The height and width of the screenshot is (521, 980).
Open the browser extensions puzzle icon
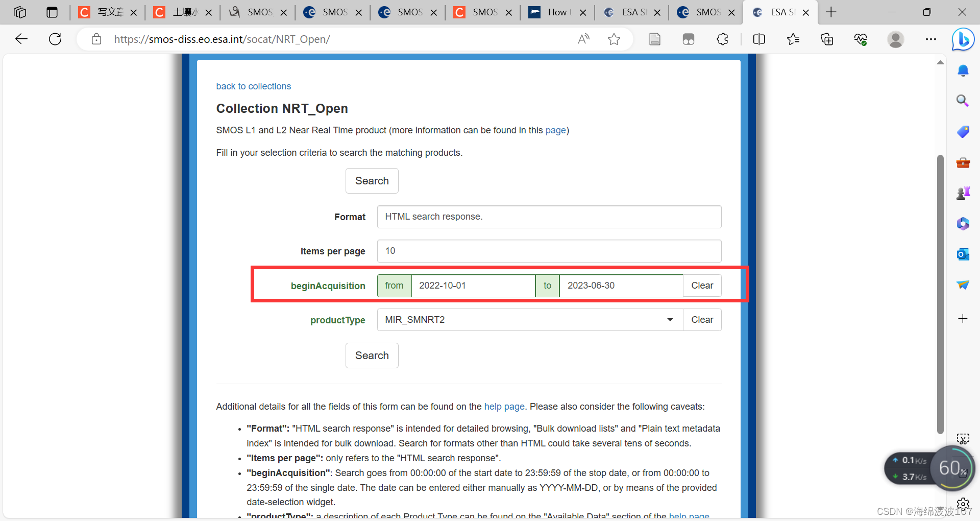tap(722, 39)
